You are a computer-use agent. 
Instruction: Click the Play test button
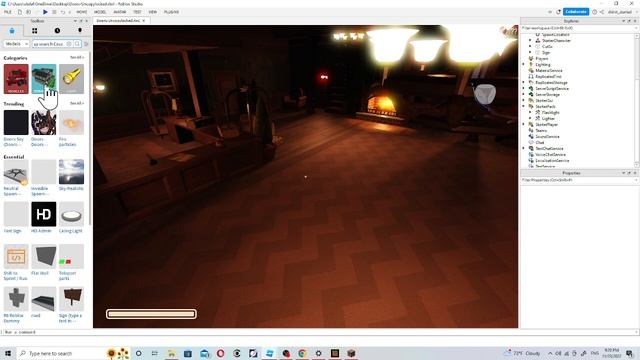pyautogui.click(x=45, y=12)
